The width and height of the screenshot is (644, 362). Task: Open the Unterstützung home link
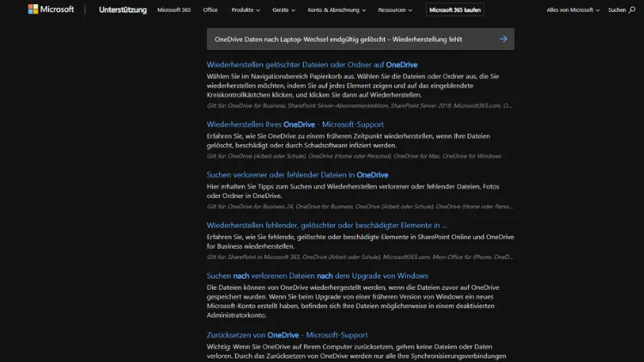(123, 9)
